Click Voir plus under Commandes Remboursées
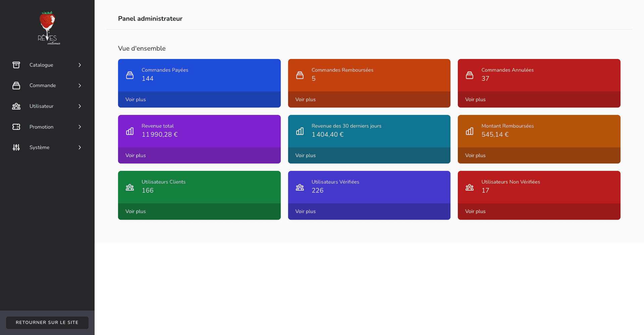Image resolution: width=644 pixels, height=335 pixels. pos(305,99)
